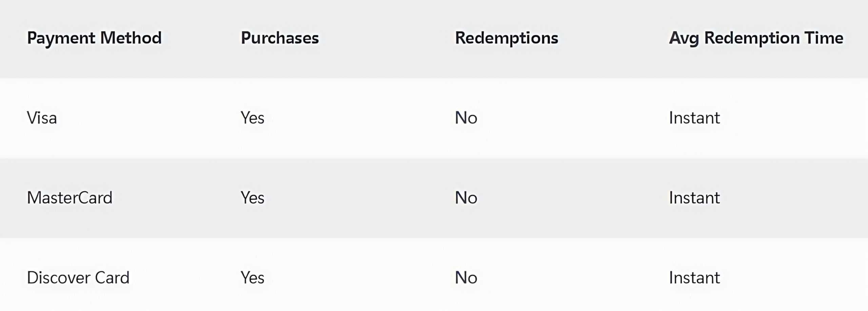Viewport: 868px width, 311px height.
Task: Click Instant in the Discover Card row
Action: 694,278
